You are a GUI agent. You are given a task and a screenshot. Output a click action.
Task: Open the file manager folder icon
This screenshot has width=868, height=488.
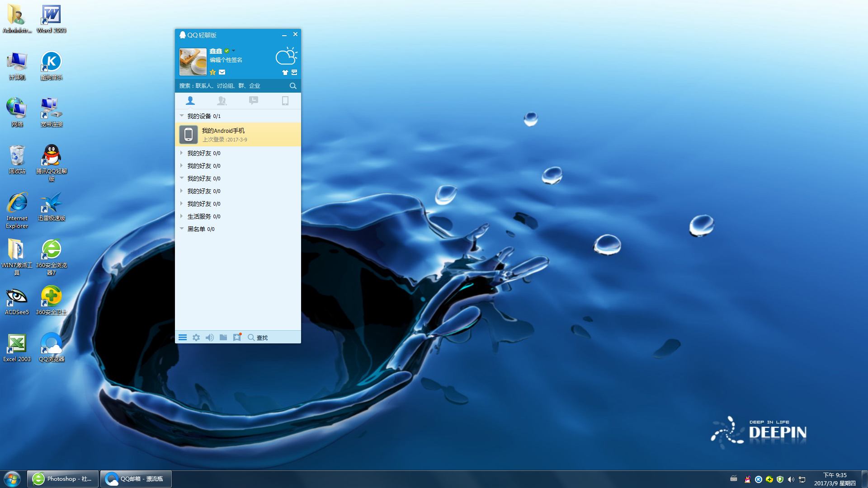click(223, 338)
